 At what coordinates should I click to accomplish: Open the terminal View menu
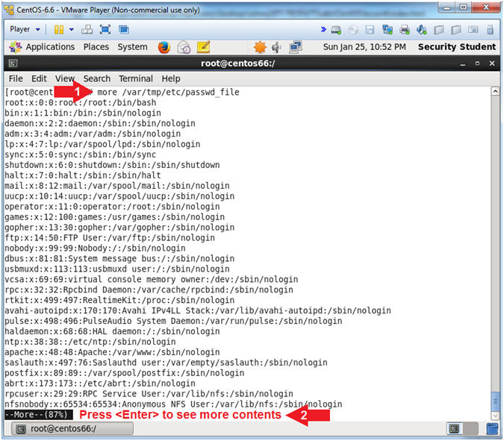[x=65, y=78]
